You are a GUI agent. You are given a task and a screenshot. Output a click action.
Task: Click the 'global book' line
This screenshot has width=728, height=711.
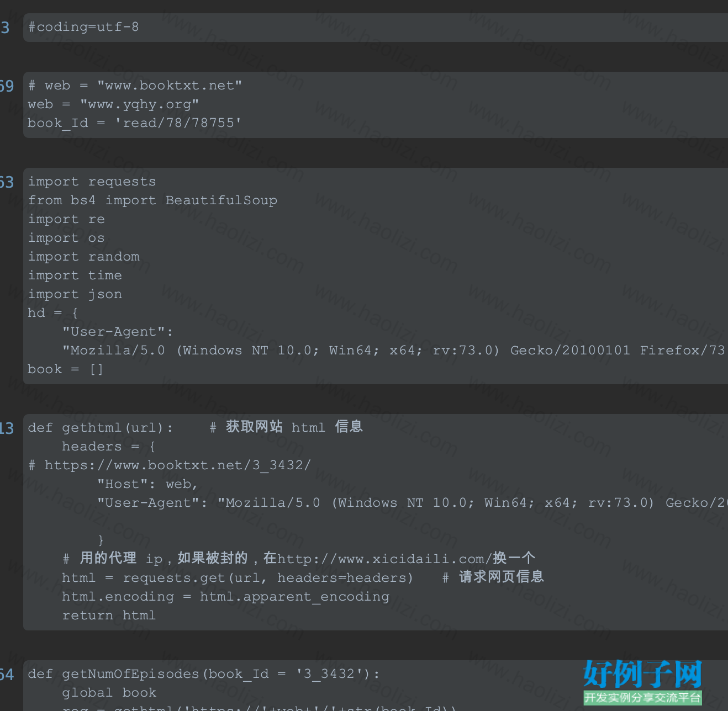point(109,693)
